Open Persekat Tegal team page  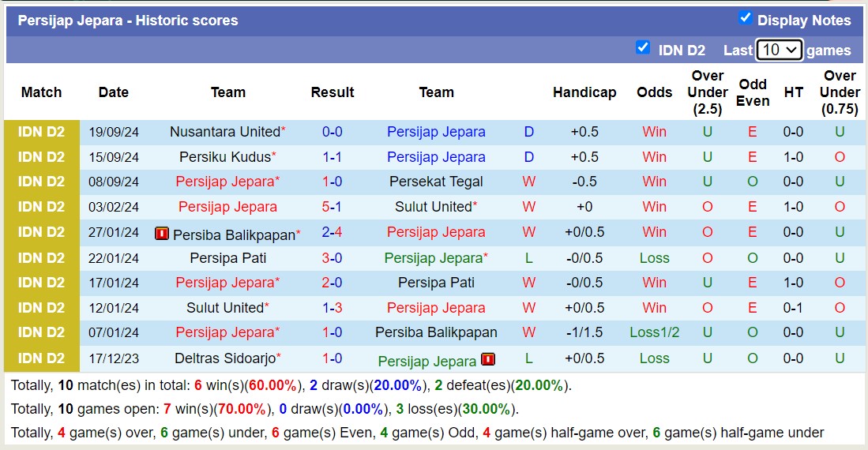436,182
